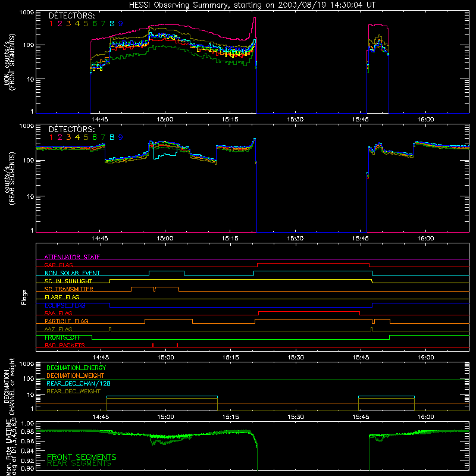The width and height of the screenshot is (476, 476).
Task: Select the NON_SOLAR_EVENT flag label
Action: (x=72, y=273)
